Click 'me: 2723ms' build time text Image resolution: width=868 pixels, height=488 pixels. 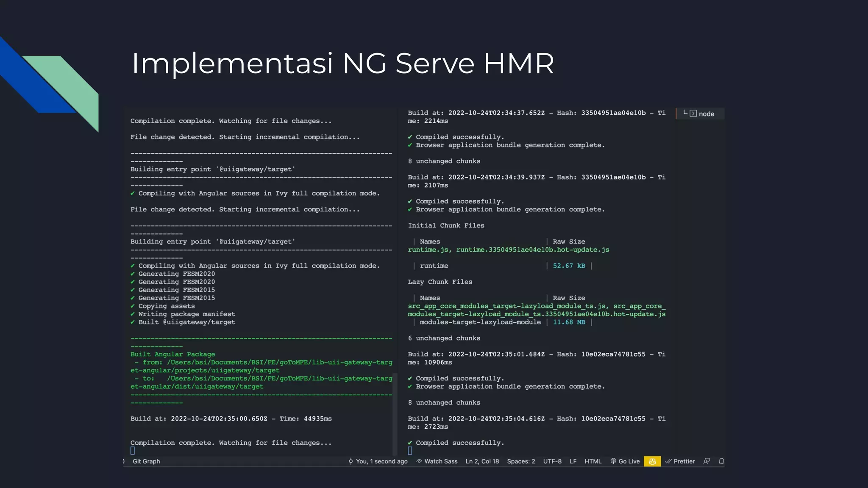click(x=428, y=427)
